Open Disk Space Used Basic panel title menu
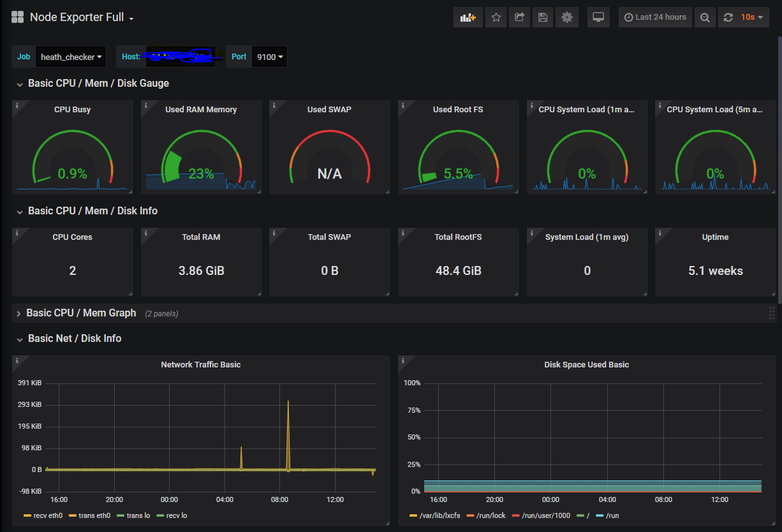 click(x=587, y=365)
